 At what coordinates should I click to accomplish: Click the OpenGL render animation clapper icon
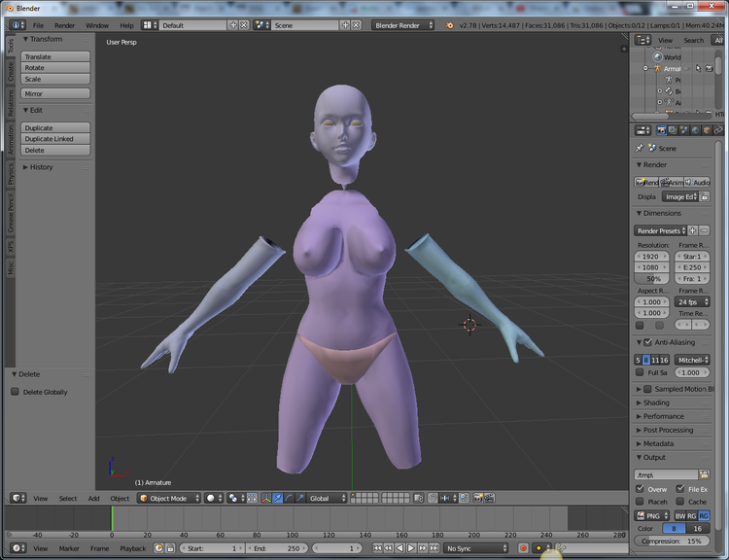coord(489,498)
